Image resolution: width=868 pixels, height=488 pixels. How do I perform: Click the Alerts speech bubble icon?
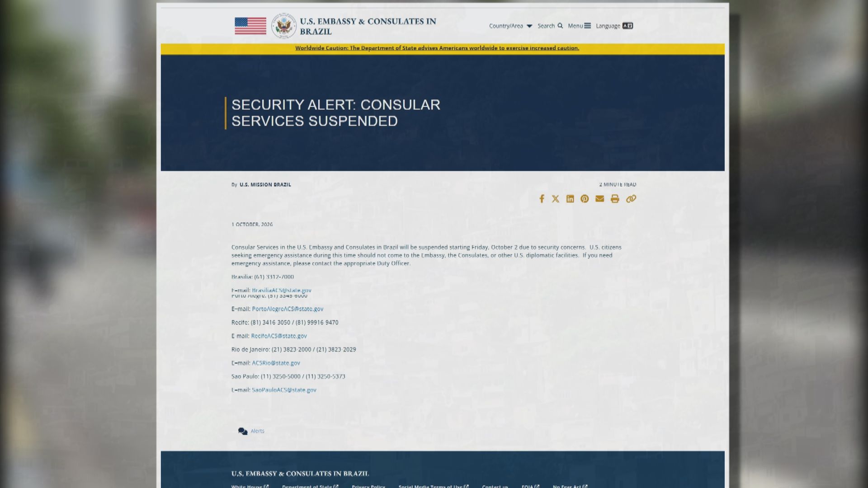click(243, 431)
